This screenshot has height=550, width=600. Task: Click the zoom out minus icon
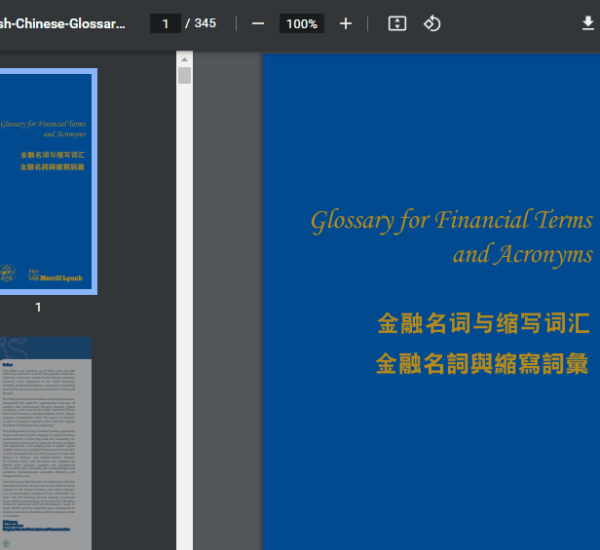258,24
